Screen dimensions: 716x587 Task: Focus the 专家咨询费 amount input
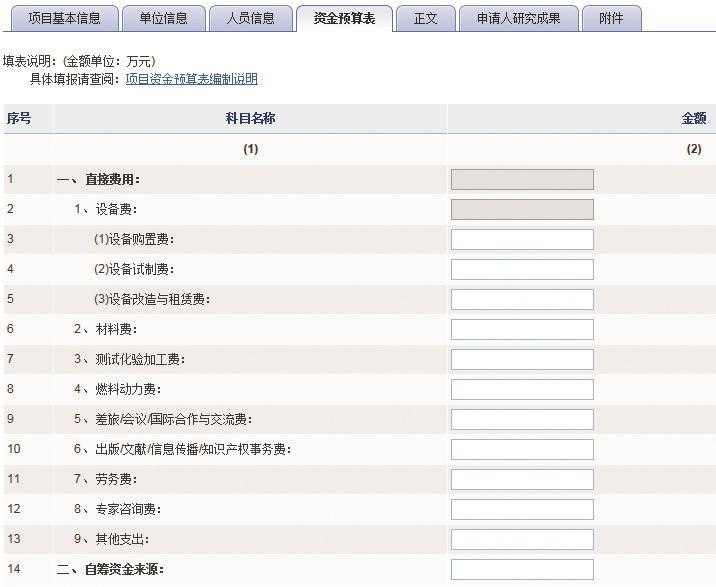point(522,510)
